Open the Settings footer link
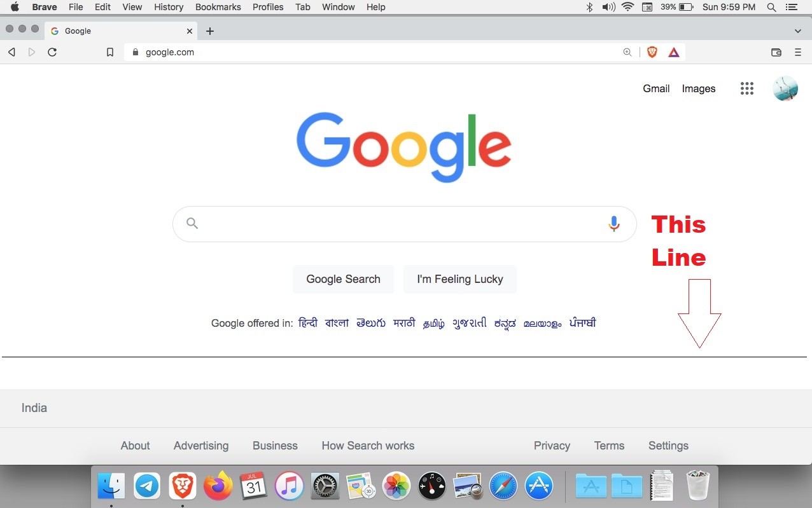The height and width of the screenshot is (508, 812). 668,446
